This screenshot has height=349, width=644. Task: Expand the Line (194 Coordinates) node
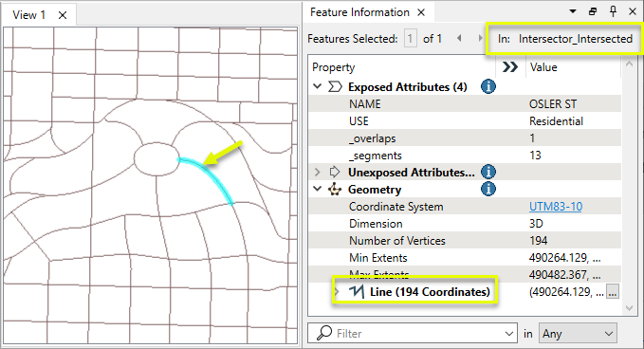click(x=338, y=292)
